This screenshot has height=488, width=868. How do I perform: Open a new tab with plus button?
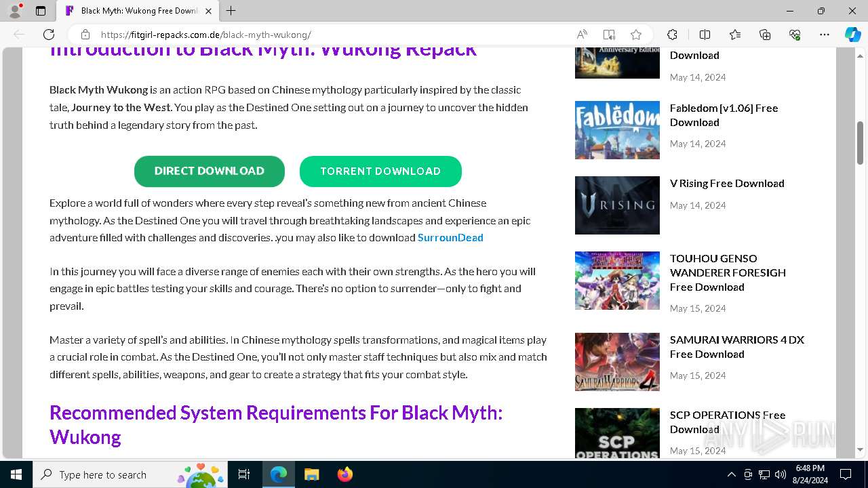[x=231, y=11]
